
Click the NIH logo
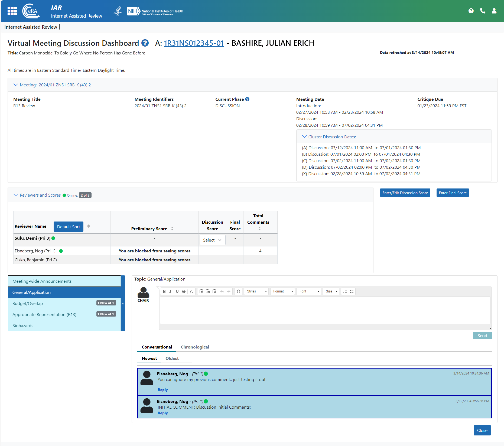tap(155, 11)
